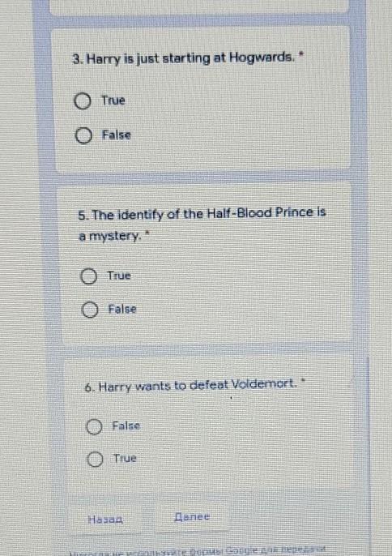
Task: Select True radio button for question 3
Action: coord(83,101)
